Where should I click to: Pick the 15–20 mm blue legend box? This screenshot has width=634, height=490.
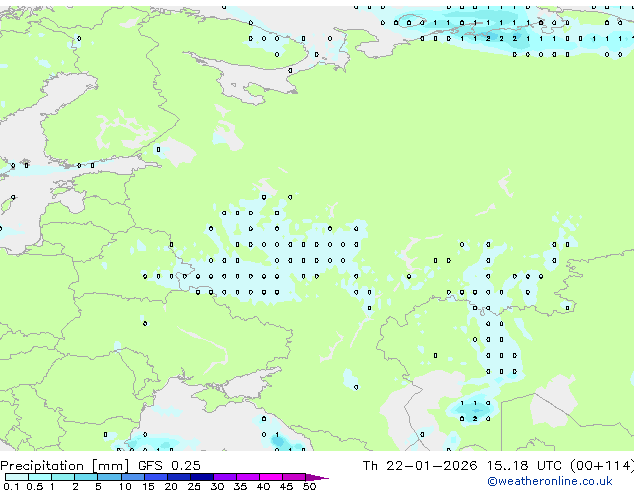(156, 477)
